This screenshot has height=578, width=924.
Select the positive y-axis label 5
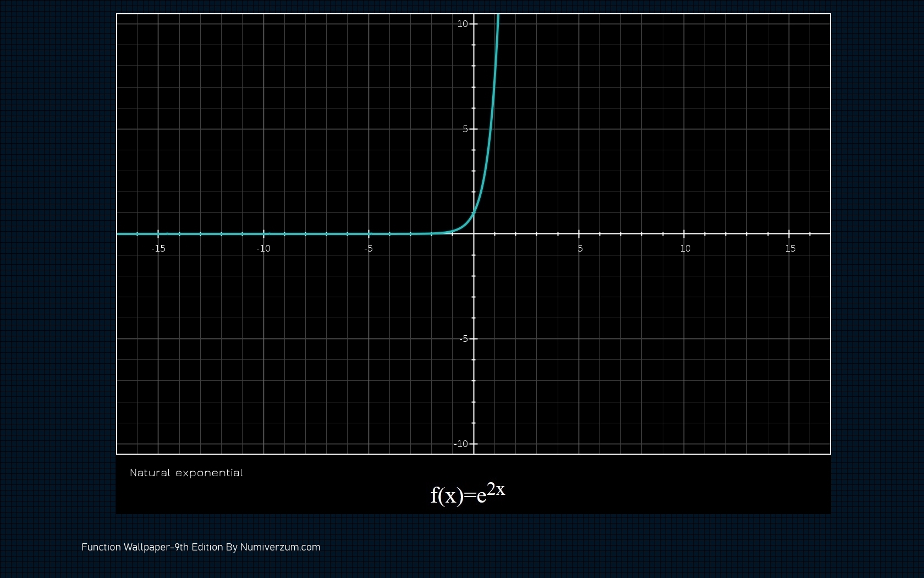point(465,129)
